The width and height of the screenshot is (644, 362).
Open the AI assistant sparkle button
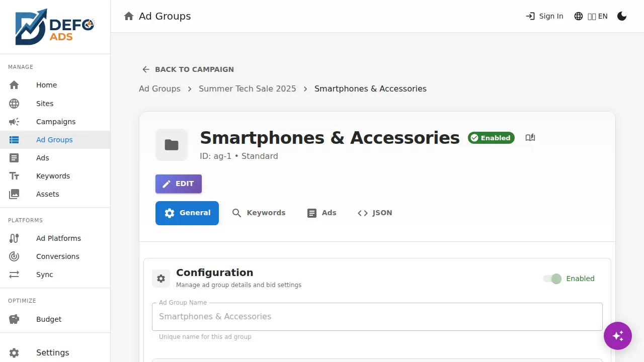618,336
